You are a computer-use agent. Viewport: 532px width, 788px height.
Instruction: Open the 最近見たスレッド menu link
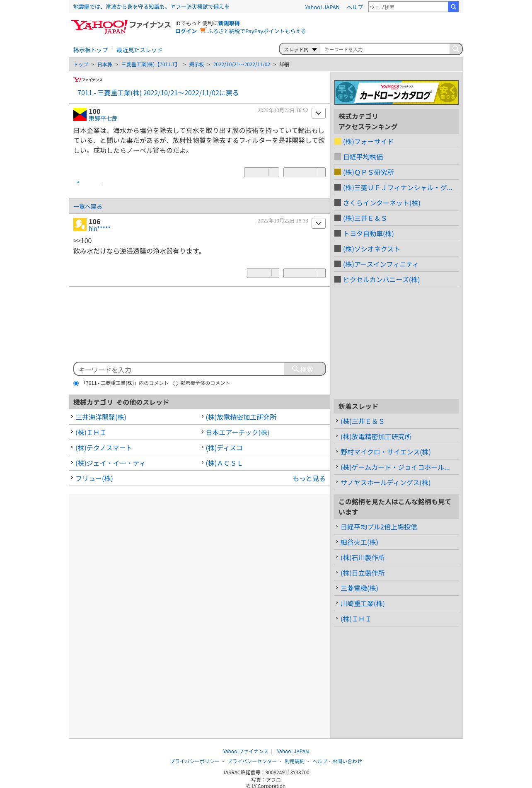pyautogui.click(x=139, y=50)
